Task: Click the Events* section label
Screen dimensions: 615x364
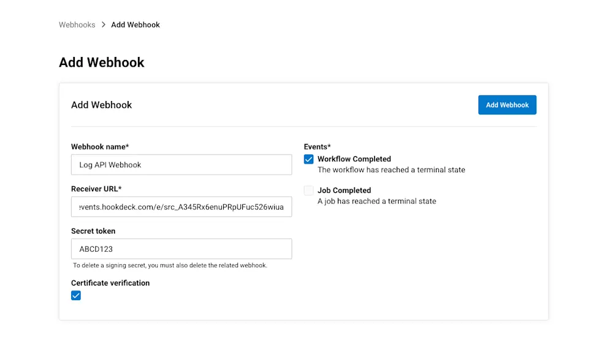Action: (317, 146)
